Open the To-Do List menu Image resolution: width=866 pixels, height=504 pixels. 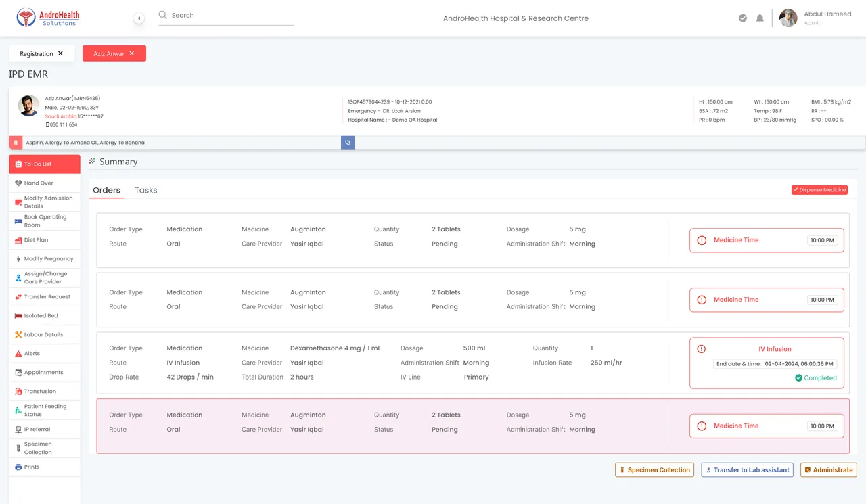[45, 164]
